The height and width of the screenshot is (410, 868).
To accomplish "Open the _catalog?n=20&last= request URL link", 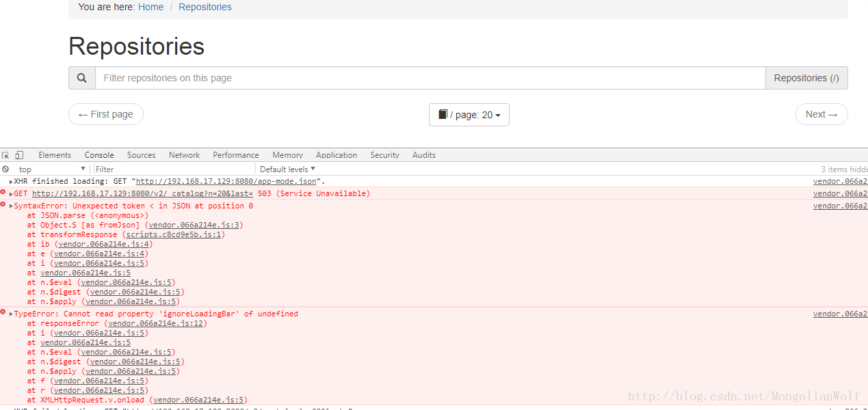I will [x=143, y=193].
